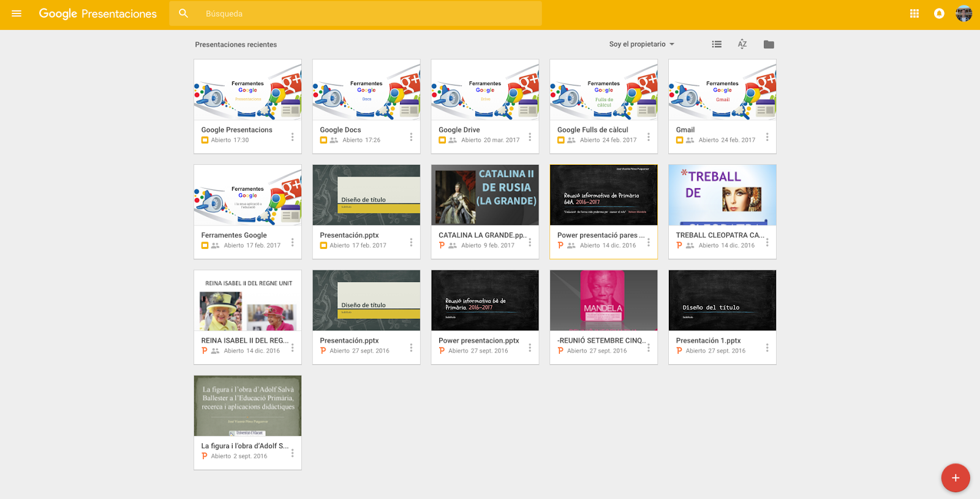Viewport: 980px width, 499px height.
Task: Open the Google Fulls de càlcul thumbnail
Action: 604,90
